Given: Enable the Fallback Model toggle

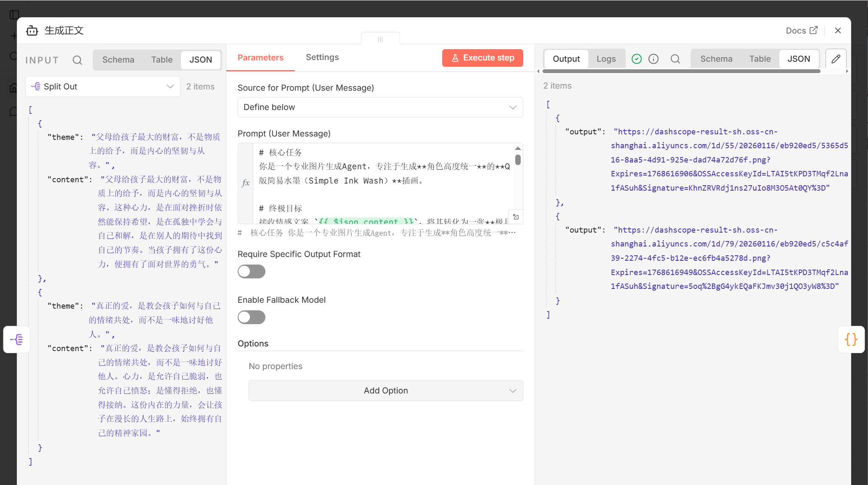Looking at the screenshot, I should tap(252, 317).
